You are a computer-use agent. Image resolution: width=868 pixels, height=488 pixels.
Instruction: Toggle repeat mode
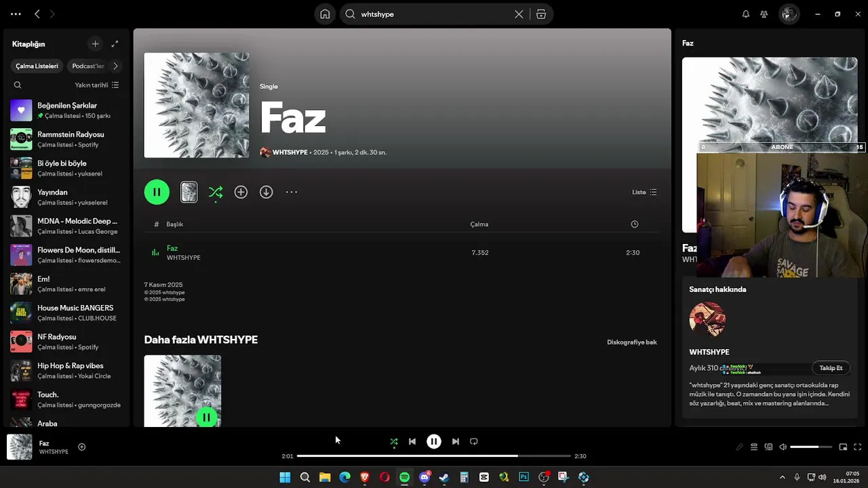click(x=474, y=441)
